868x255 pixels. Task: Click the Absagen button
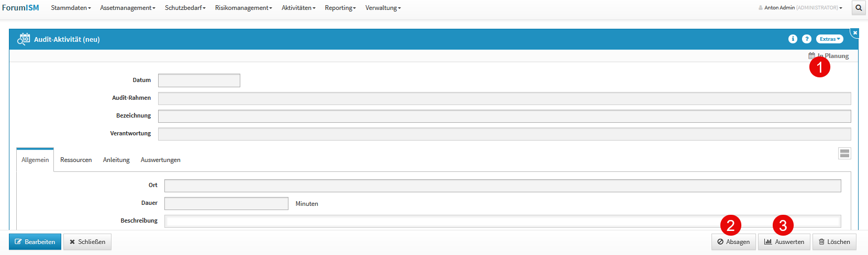(733, 242)
